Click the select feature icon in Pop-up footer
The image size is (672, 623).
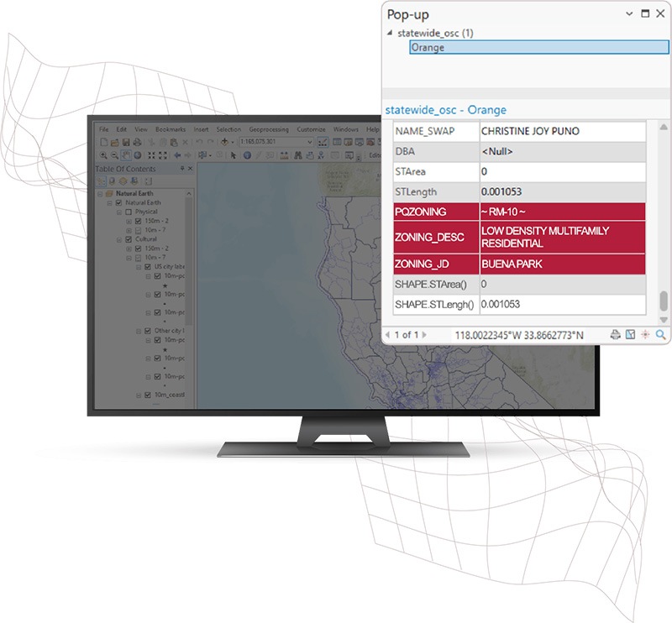630,335
